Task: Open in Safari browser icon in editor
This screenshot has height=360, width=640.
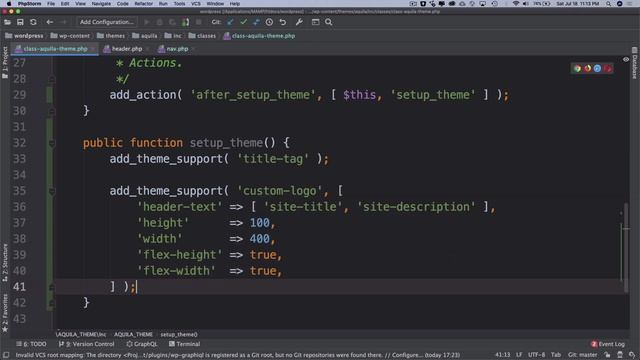Action: (x=597, y=69)
